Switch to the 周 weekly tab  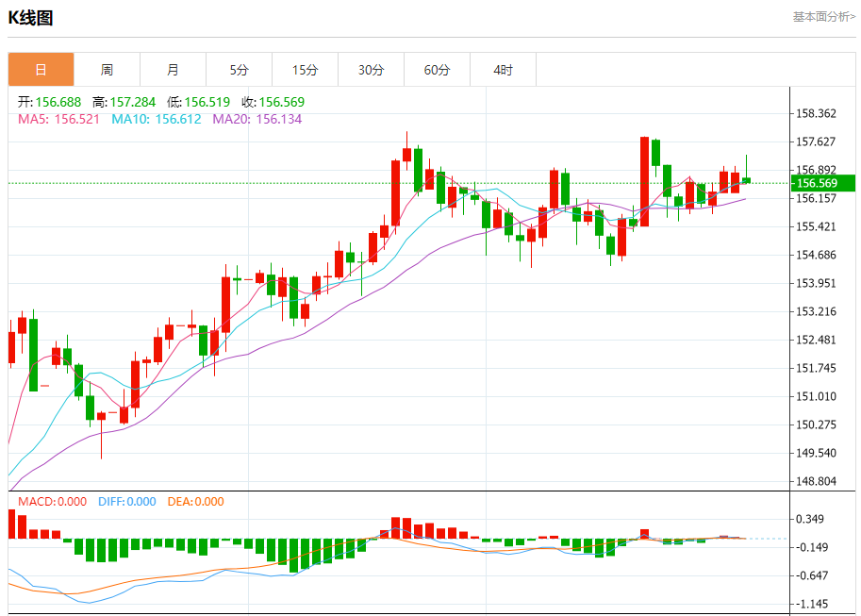(108, 70)
